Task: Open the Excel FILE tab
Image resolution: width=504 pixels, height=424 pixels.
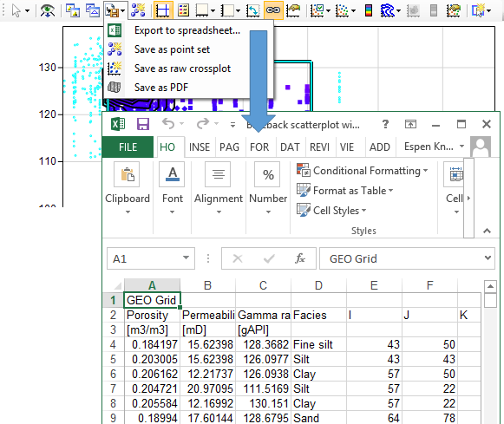Action: click(x=128, y=147)
